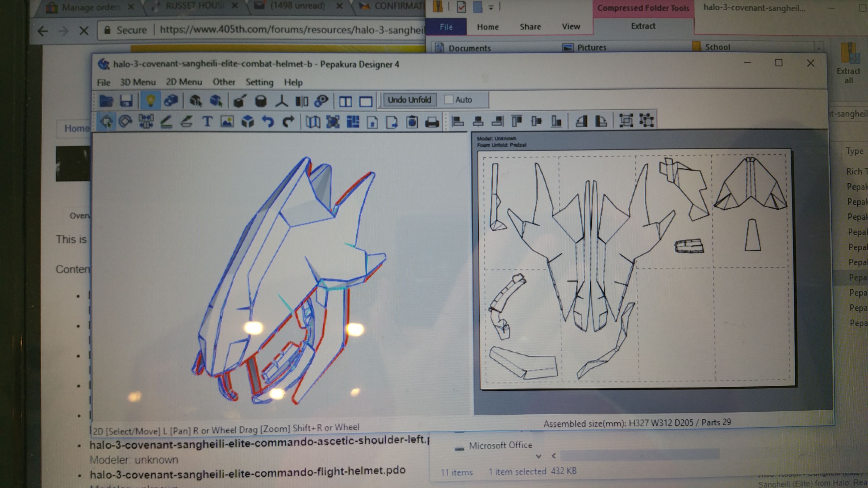868x488 pixels.
Task: Click the Align top icon
Action: (x=517, y=121)
